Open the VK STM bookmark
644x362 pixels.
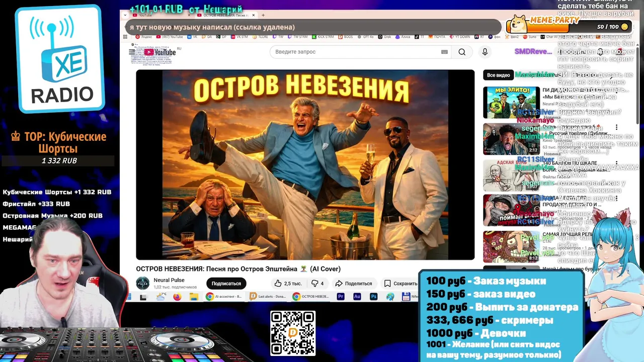coord(238,37)
